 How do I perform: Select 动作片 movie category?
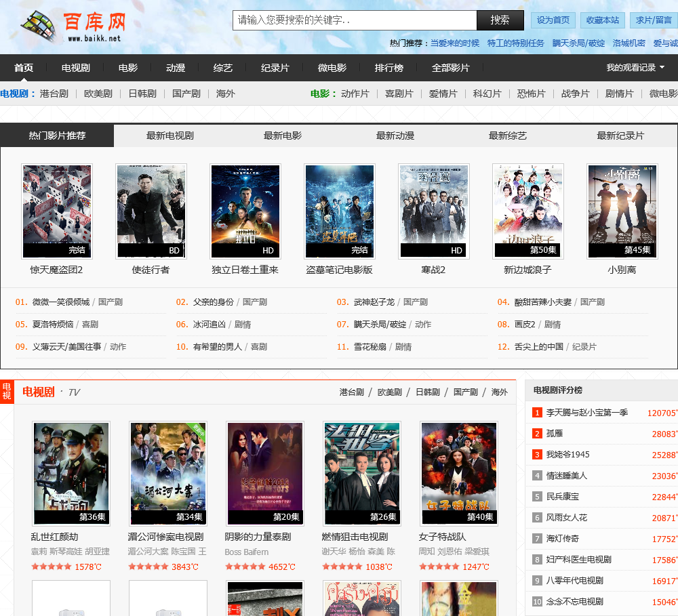(x=355, y=94)
